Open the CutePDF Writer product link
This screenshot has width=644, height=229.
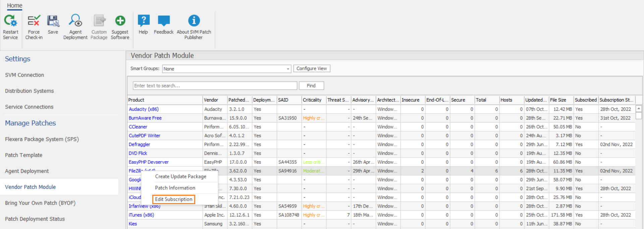(x=145, y=136)
